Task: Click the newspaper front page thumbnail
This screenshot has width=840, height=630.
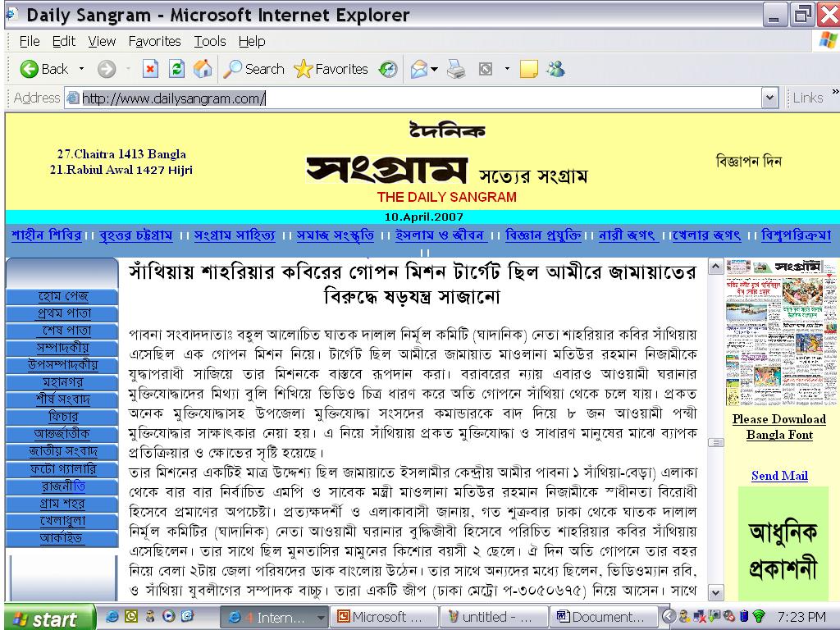Action: (781, 333)
